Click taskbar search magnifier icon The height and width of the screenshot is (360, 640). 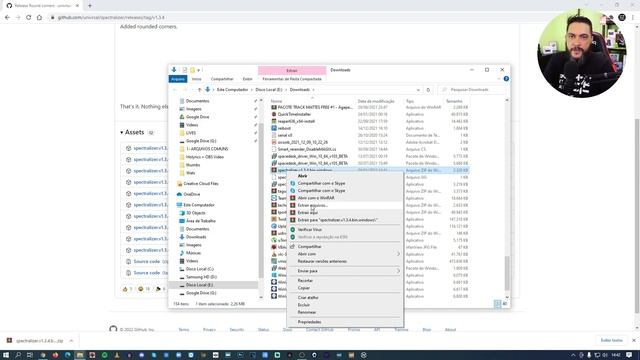click(x=18, y=355)
